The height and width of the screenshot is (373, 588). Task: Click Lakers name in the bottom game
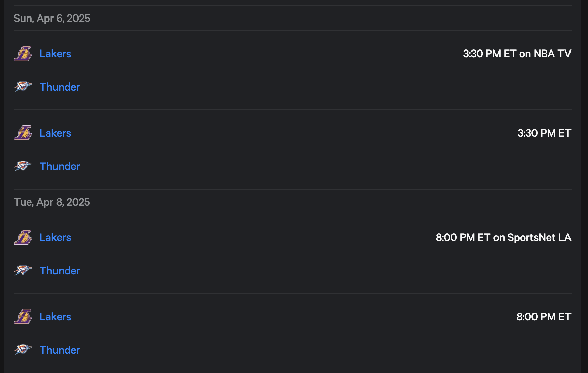55,317
